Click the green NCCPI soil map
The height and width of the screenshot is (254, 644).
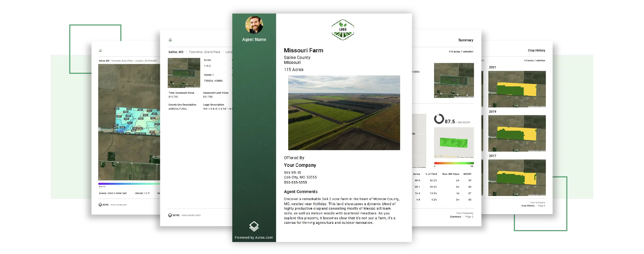454,143
